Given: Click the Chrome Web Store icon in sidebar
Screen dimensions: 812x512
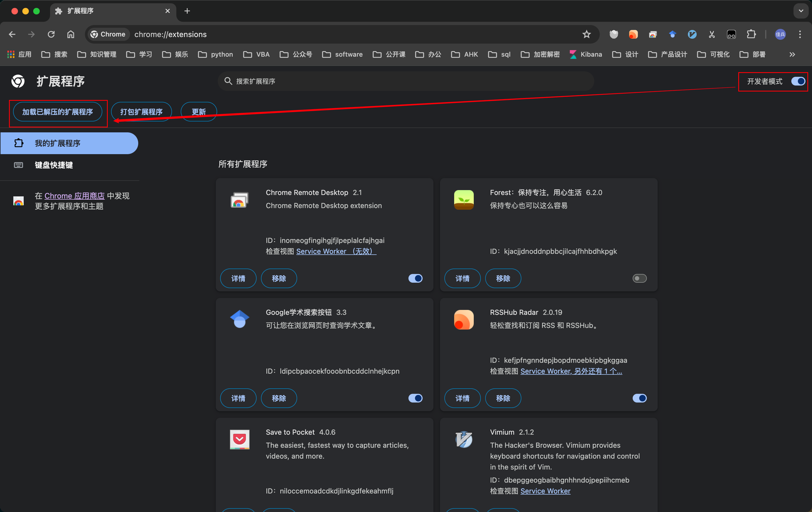Looking at the screenshot, I should tap(19, 201).
